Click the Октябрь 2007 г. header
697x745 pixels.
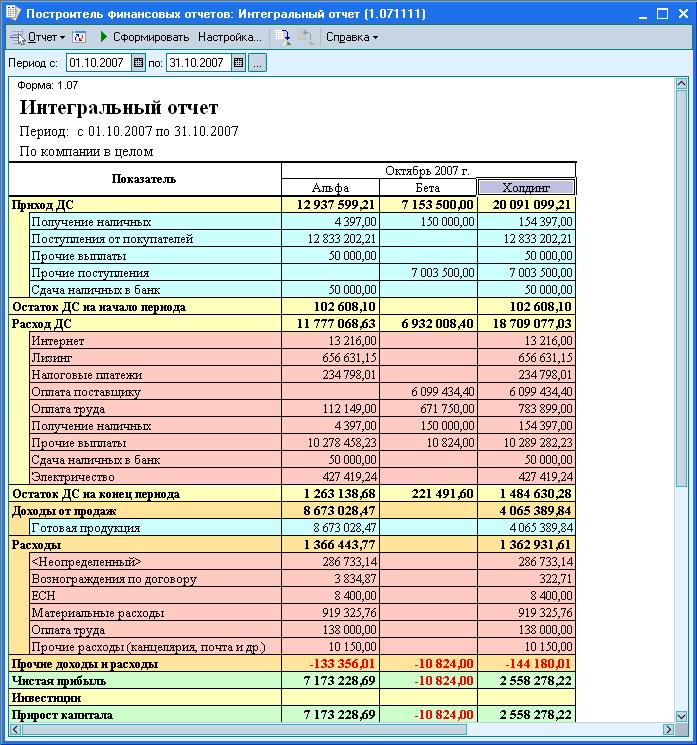[x=428, y=171]
